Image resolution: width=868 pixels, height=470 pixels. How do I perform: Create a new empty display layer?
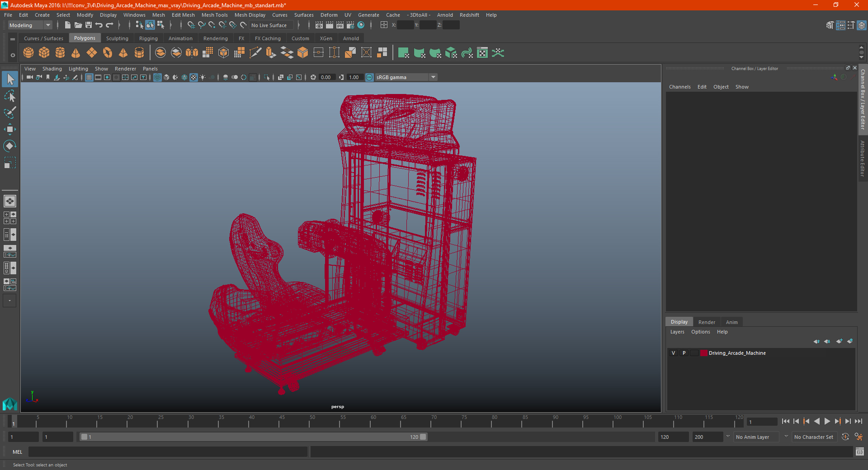tap(839, 341)
